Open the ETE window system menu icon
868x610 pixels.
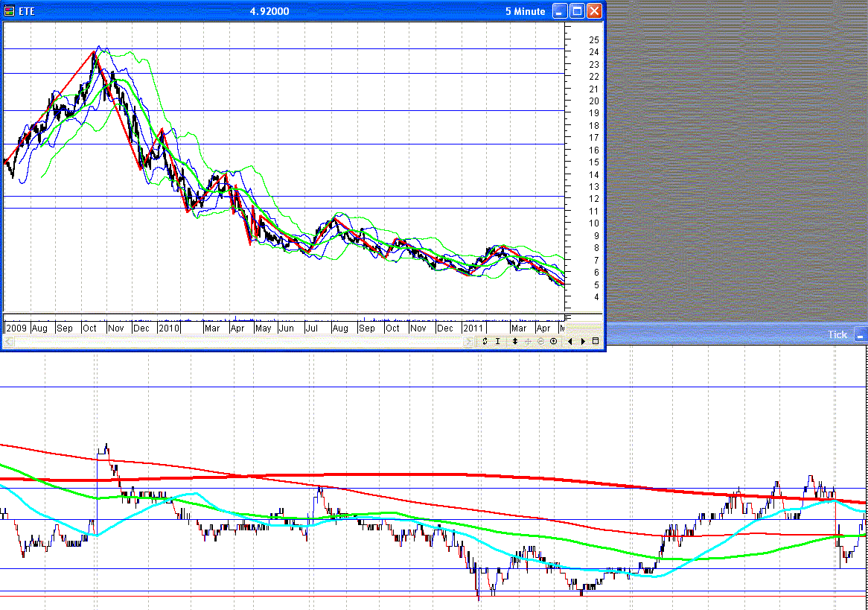tap(10, 11)
